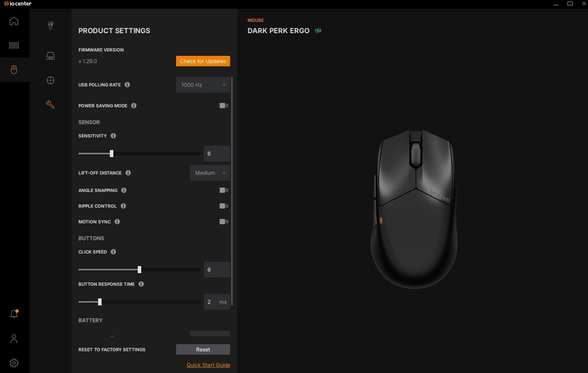588x373 pixels.
Task: Enable Power Saving Mode toggle
Action: click(224, 106)
